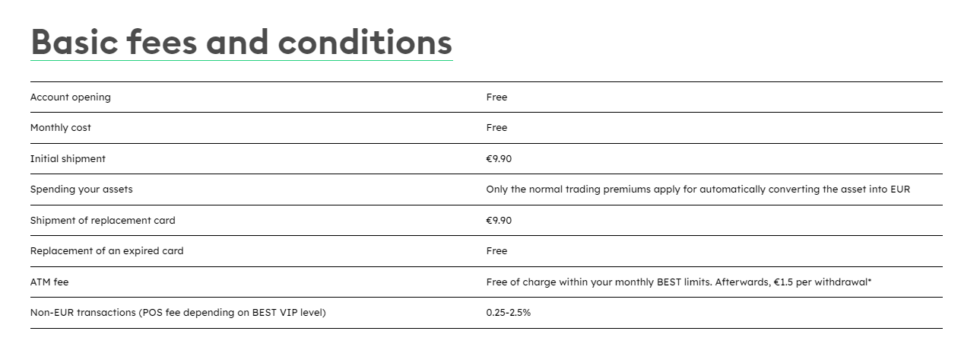Select the 'Initial shipment' row label
The image size is (980, 344).
(68, 159)
